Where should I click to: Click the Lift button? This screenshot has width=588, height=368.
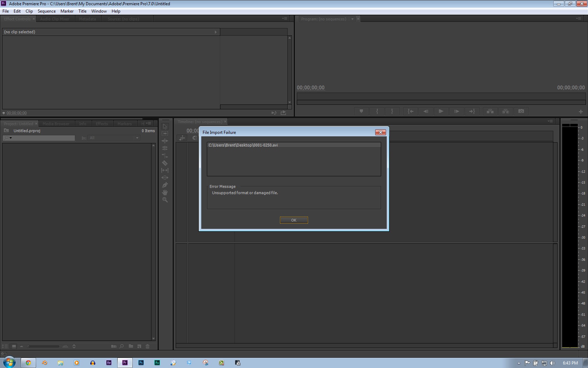coord(490,111)
